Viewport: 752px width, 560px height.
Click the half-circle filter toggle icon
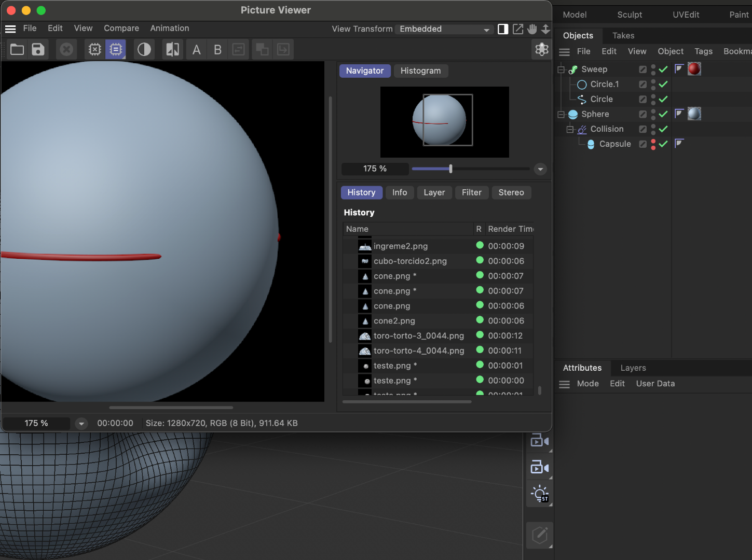(x=144, y=49)
